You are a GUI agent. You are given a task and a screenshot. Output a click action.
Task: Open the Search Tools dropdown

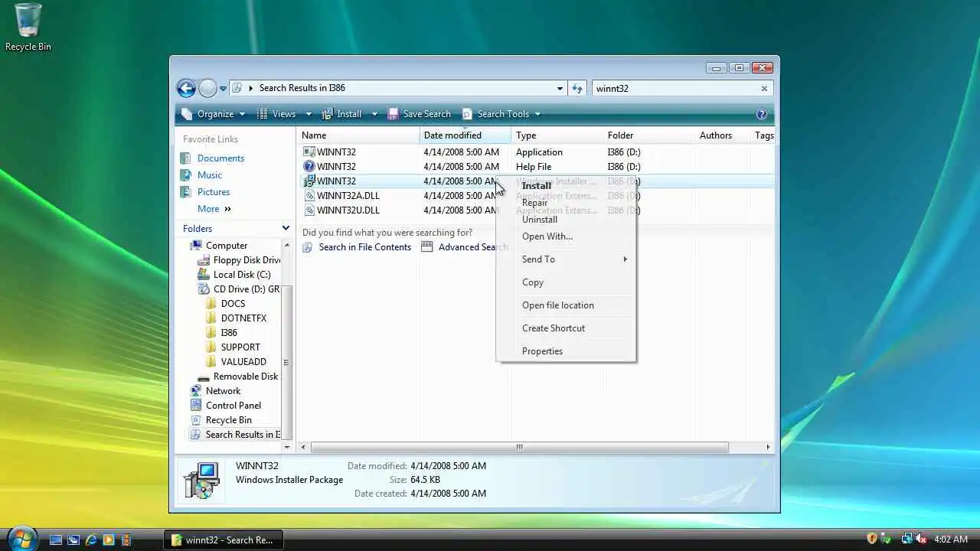501,114
